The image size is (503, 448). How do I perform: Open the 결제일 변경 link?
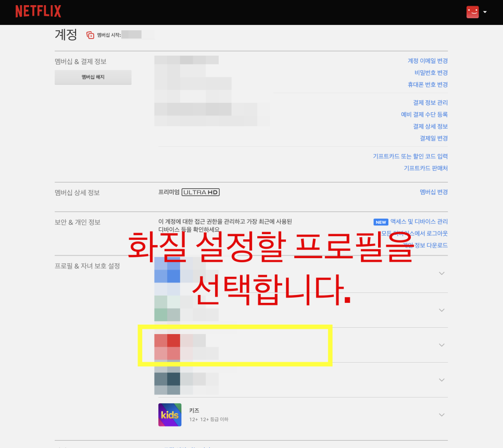pyautogui.click(x=434, y=138)
